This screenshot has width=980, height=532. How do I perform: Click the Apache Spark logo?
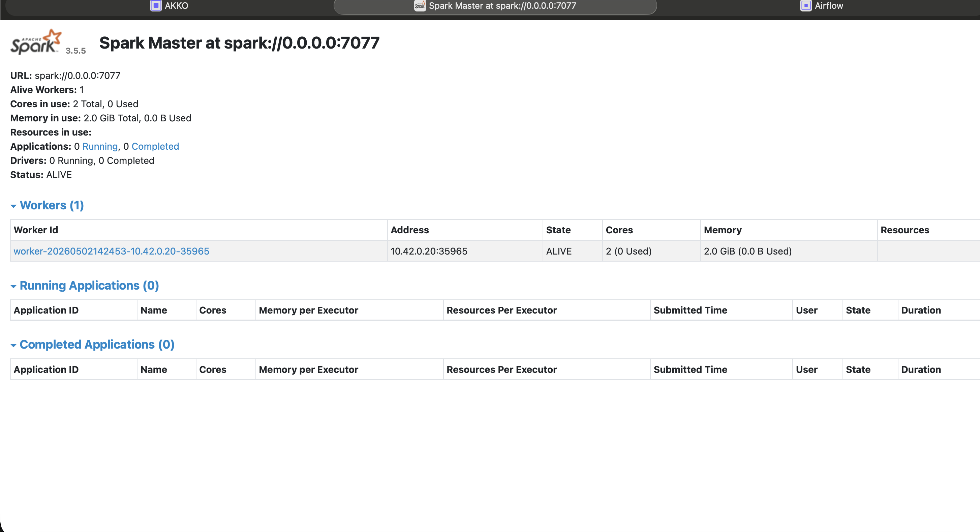36,42
